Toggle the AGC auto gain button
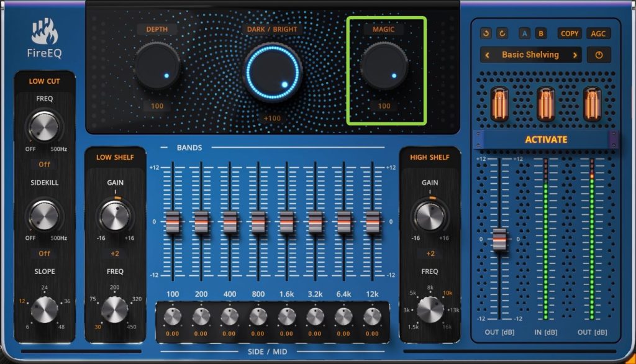This screenshot has height=364, width=636. click(x=598, y=34)
